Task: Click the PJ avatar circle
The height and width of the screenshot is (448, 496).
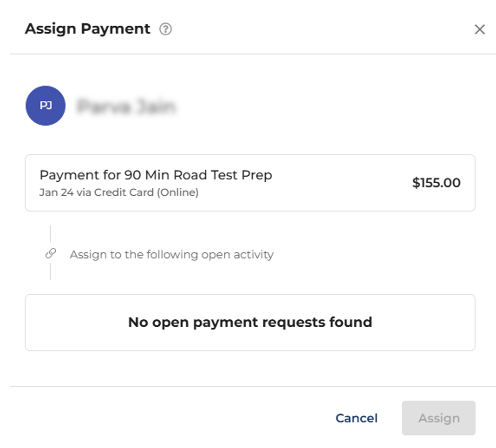Action: click(x=45, y=106)
